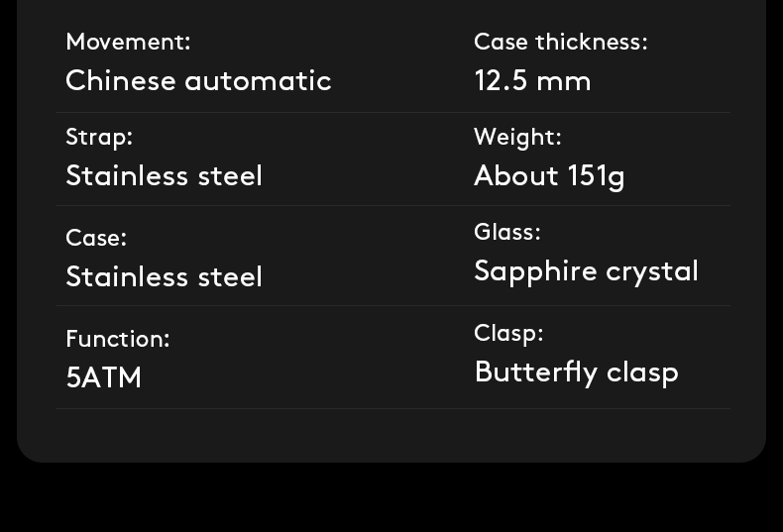Image resolution: width=783 pixels, height=532 pixels.
Task: Click the "Case thickness:" label
Action: click(x=560, y=42)
